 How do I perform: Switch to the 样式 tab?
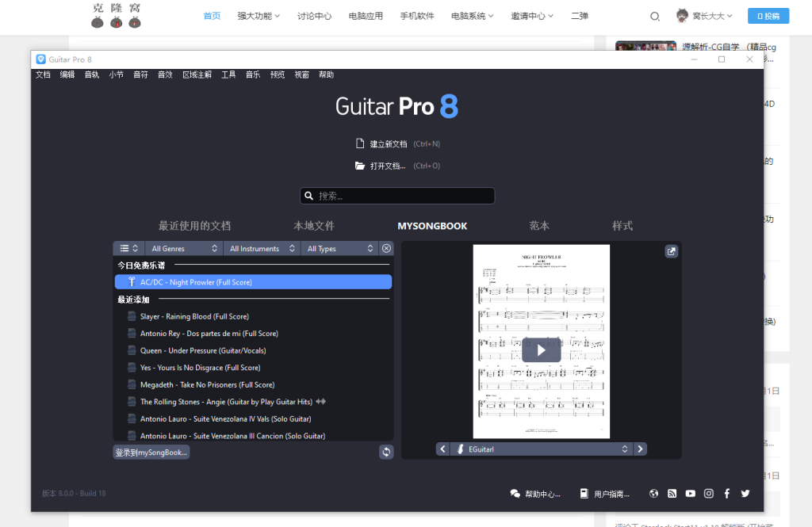tap(622, 226)
